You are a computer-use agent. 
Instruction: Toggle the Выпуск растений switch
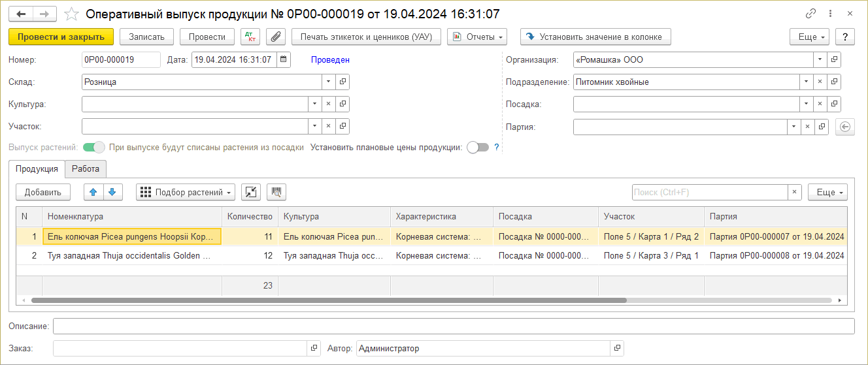[93, 148]
